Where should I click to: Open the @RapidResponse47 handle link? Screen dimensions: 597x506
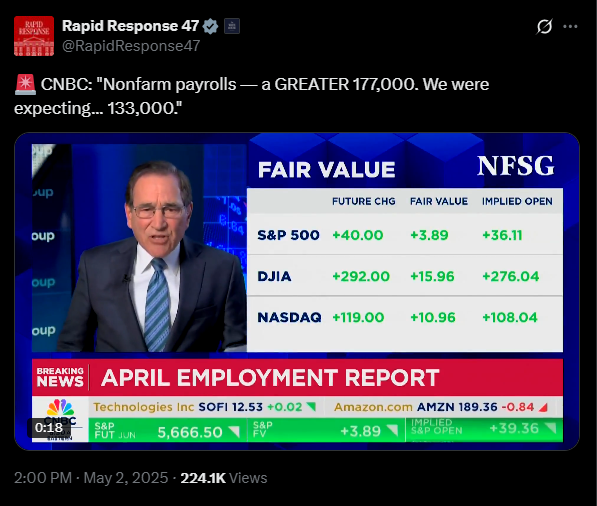[x=131, y=46]
